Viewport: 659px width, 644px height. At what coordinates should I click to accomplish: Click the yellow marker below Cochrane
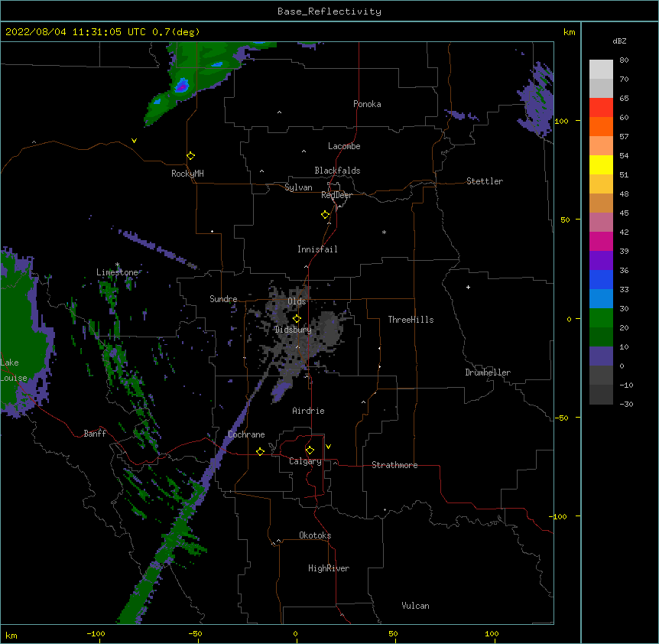pyautogui.click(x=260, y=451)
